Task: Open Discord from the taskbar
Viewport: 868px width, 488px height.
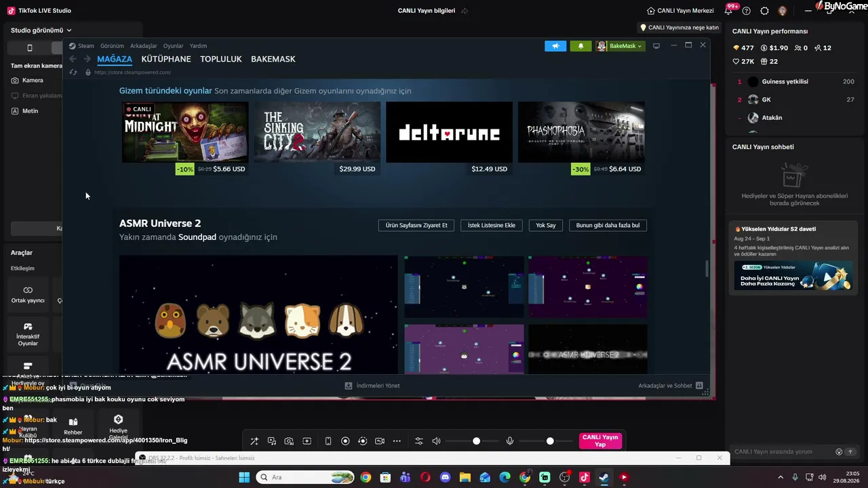Action: 445,477
